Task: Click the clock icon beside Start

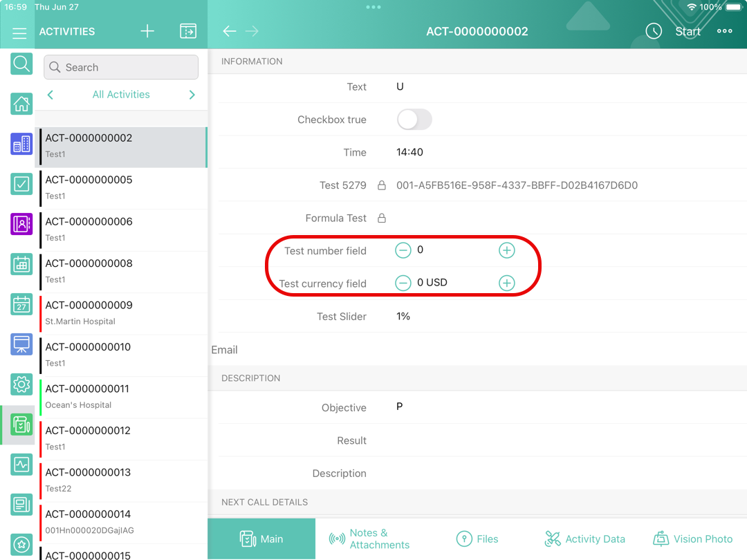Action: tap(654, 31)
